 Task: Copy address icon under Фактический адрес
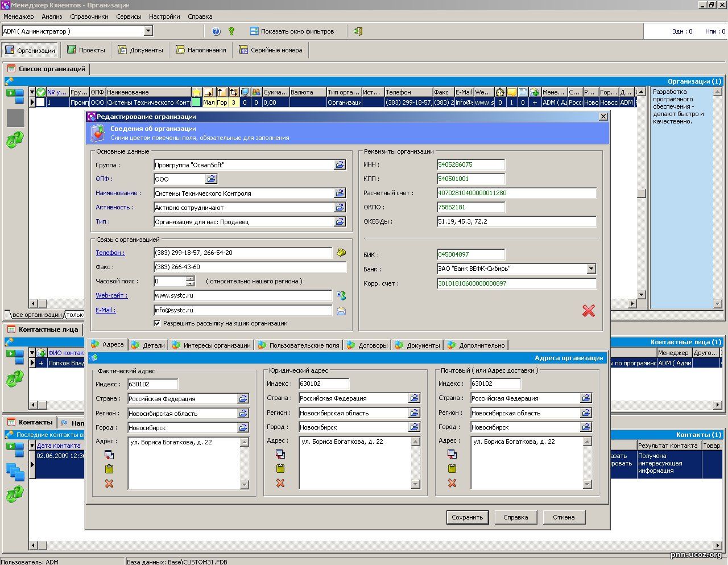point(109,455)
